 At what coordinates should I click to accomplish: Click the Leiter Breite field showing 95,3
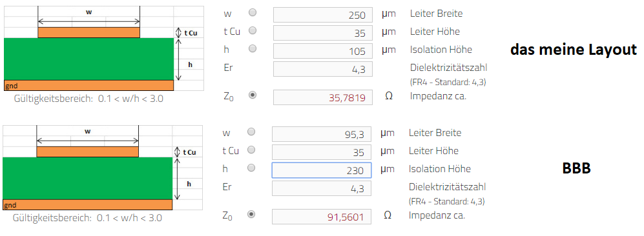click(x=322, y=134)
